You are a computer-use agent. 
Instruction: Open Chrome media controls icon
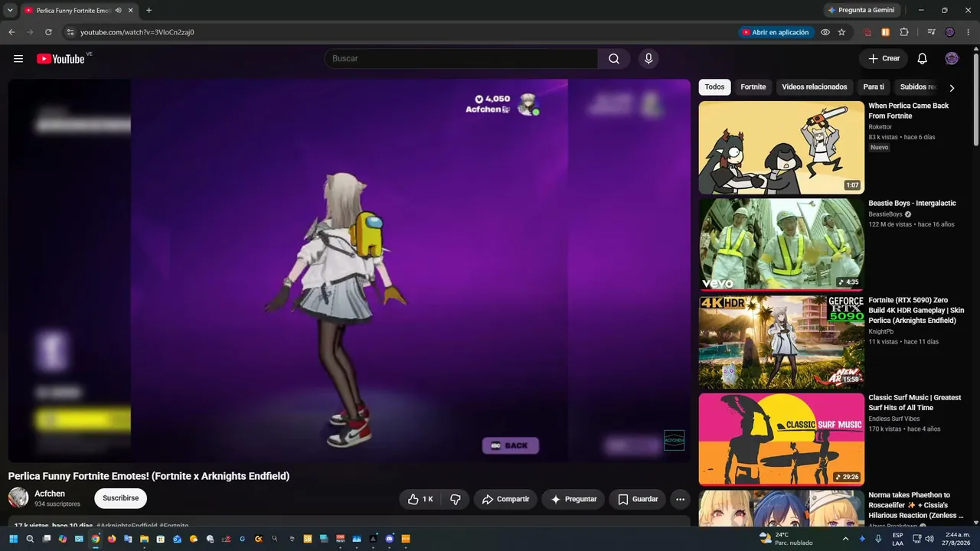click(x=931, y=32)
